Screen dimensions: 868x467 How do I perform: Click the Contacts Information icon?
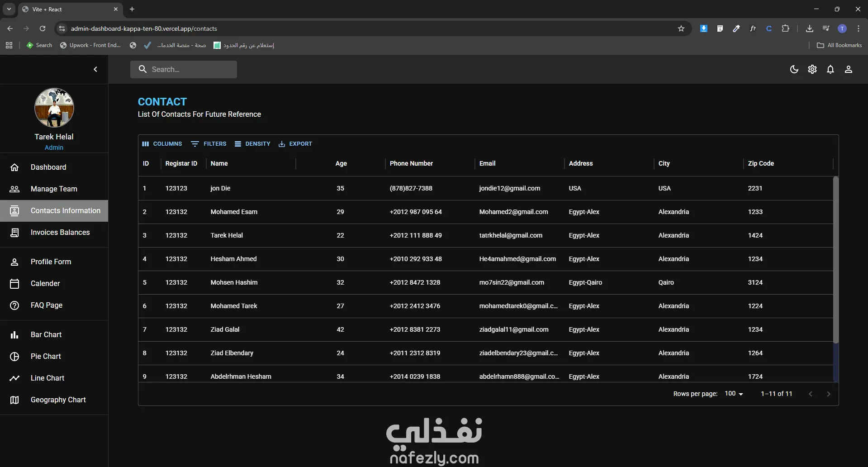point(14,211)
